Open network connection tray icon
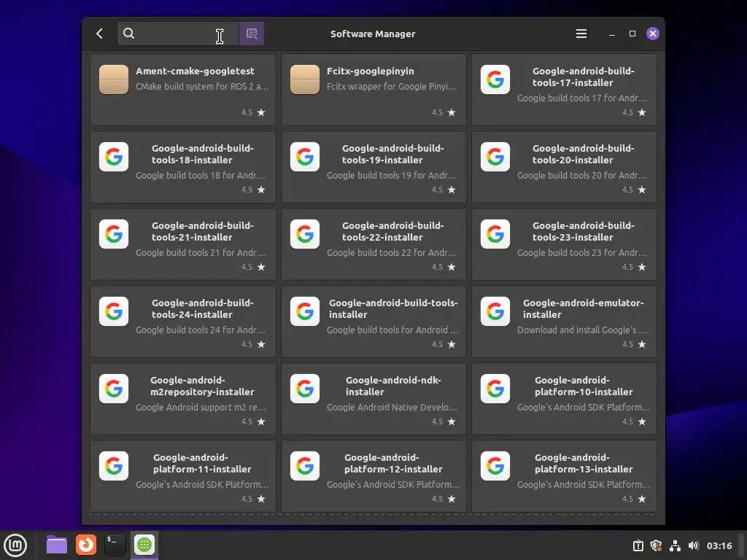Screen dimensions: 747x560 [x=675, y=545]
